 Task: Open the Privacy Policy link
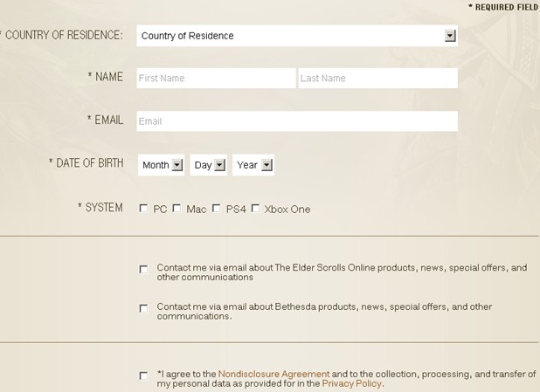click(x=351, y=383)
